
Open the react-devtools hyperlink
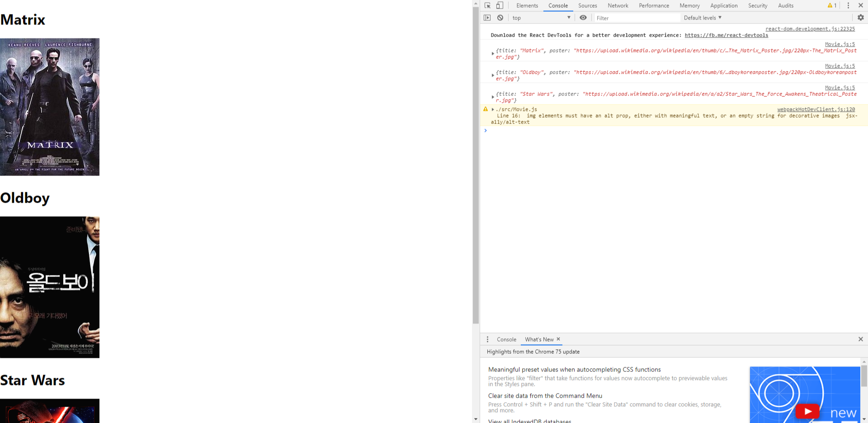point(726,35)
